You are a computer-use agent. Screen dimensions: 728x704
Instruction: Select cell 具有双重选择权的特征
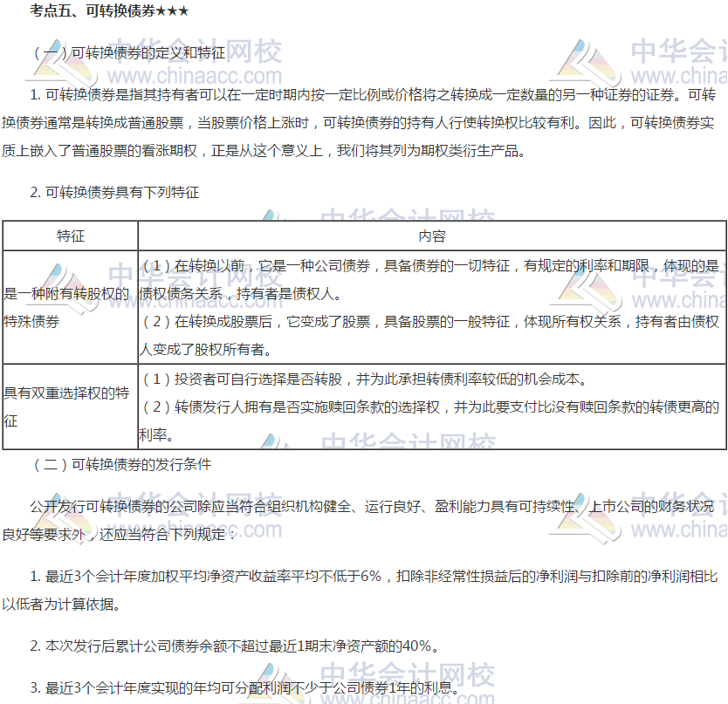tap(68, 407)
